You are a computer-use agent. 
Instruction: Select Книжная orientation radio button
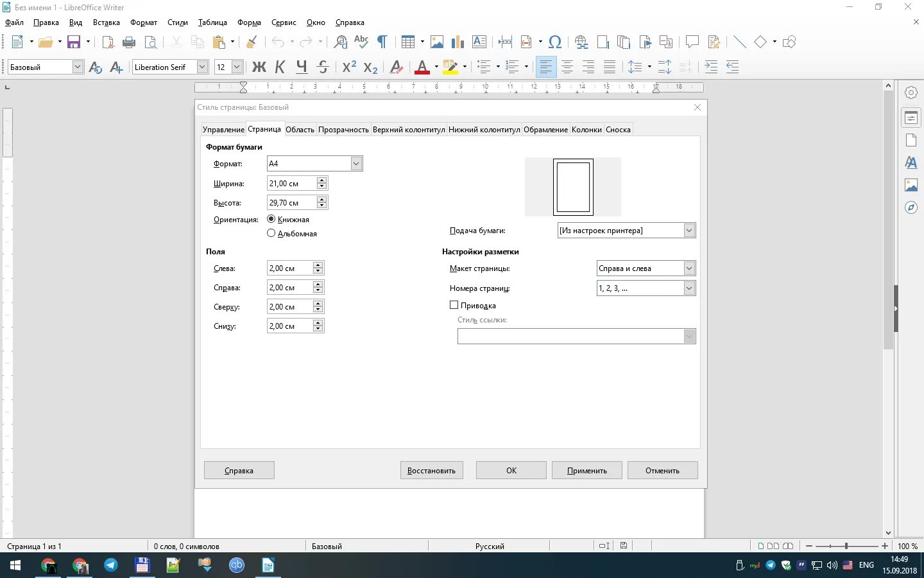[x=271, y=219]
